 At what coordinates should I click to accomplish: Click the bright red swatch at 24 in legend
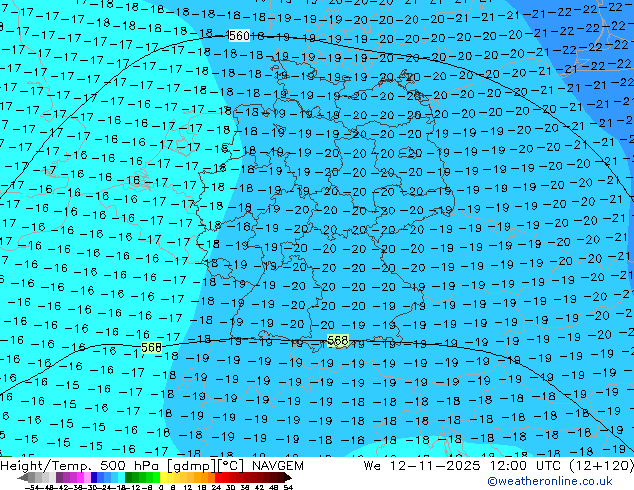click(218, 477)
